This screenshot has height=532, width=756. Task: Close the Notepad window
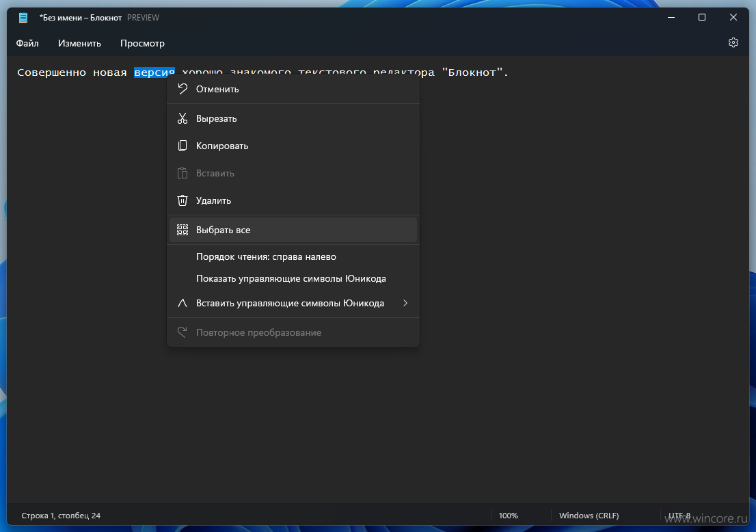pos(733,17)
